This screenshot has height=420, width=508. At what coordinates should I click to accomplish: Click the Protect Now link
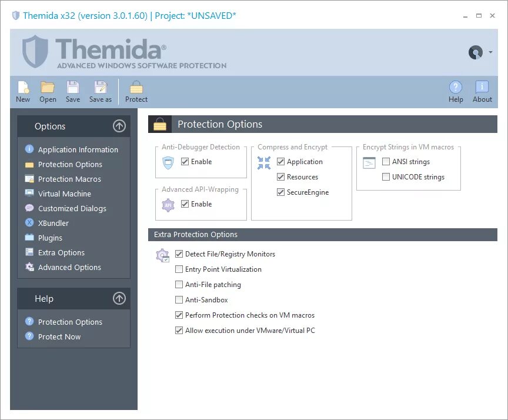59,336
